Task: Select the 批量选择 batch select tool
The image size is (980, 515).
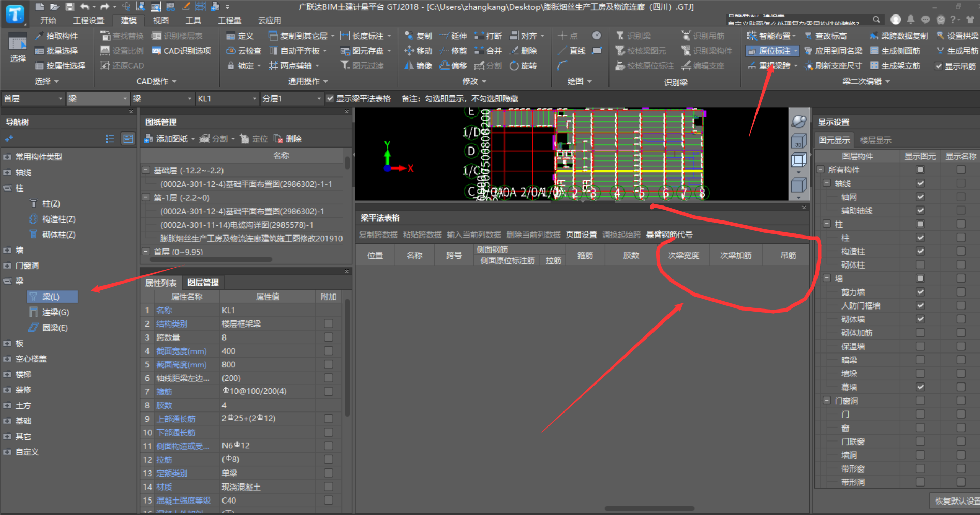Action: click(56, 51)
